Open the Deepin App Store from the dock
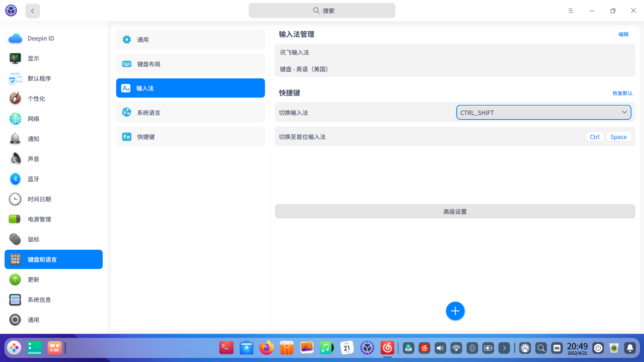Viewport: 644px width, 362px height. coord(287,348)
